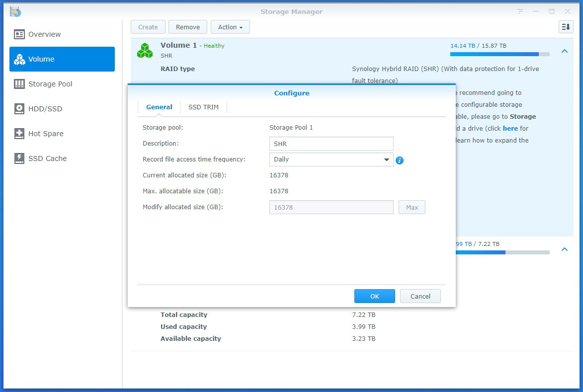The height and width of the screenshot is (392, 583).
Task: Follow the 'here' link about adding drives
Action: click(511, 128)
